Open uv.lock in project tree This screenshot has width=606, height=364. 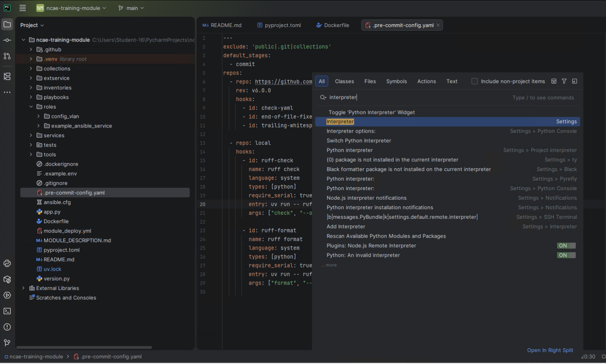click(52, 269)
